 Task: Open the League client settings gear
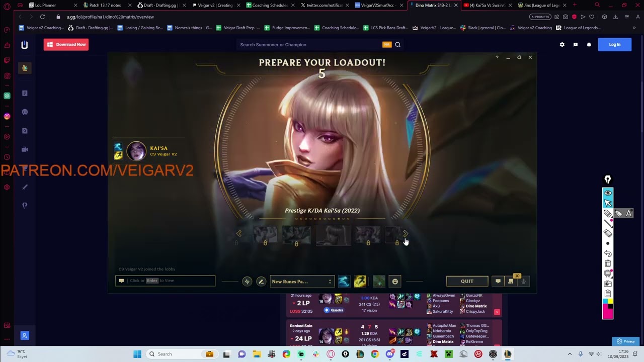click(519, 58)
